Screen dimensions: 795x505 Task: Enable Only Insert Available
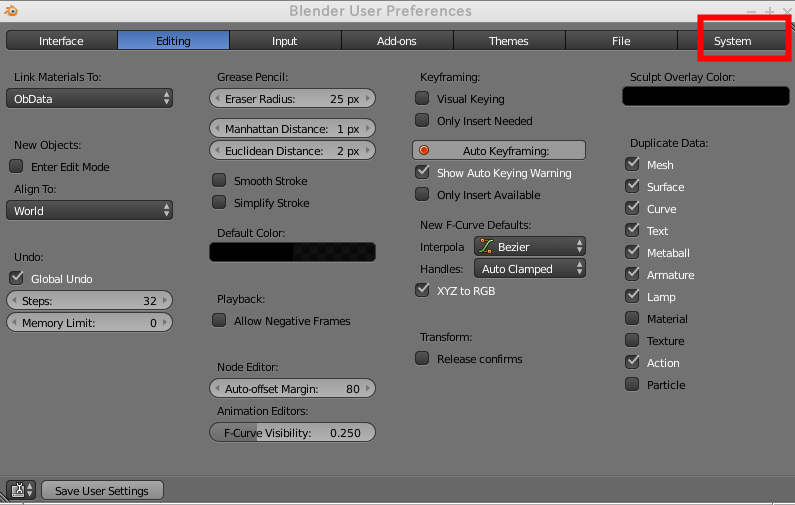point(422,194)
